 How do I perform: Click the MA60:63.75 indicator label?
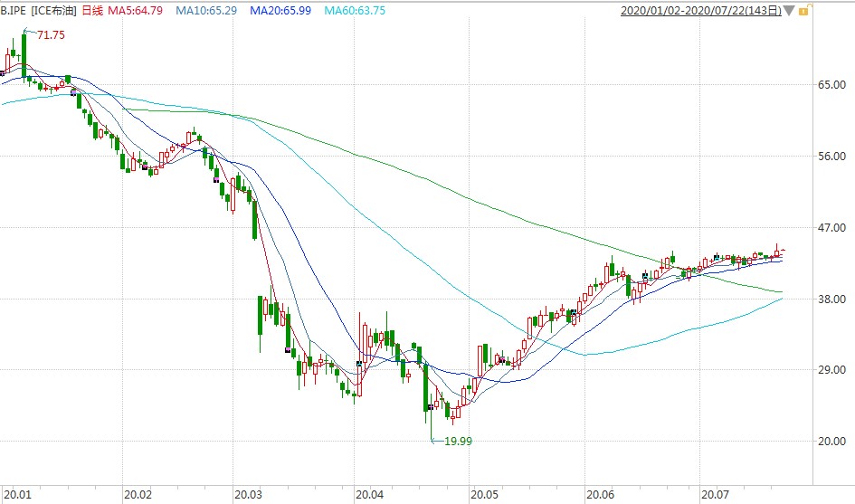point(355,10)
